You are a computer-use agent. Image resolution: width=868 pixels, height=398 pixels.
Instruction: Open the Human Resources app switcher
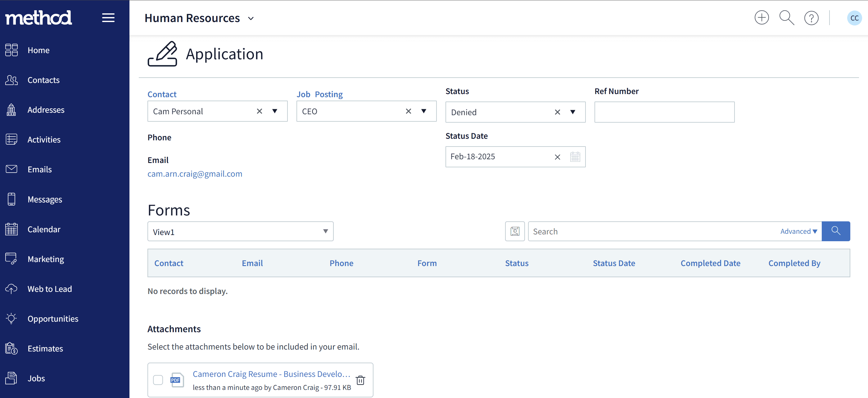pos(198,18)
